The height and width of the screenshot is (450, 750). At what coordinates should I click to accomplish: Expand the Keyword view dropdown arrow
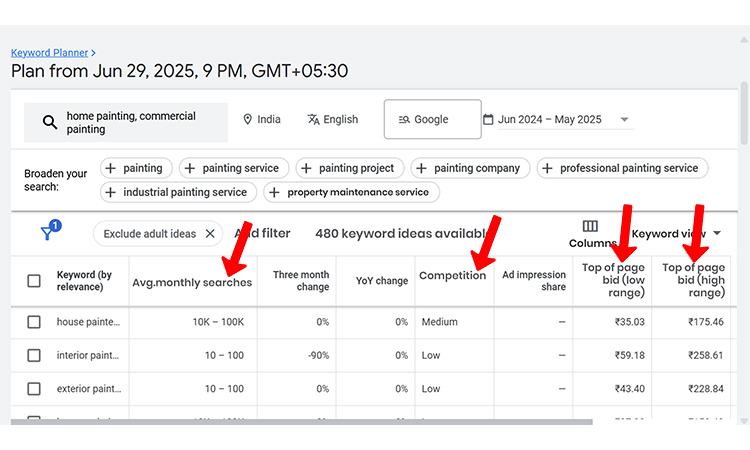point(717,233)
